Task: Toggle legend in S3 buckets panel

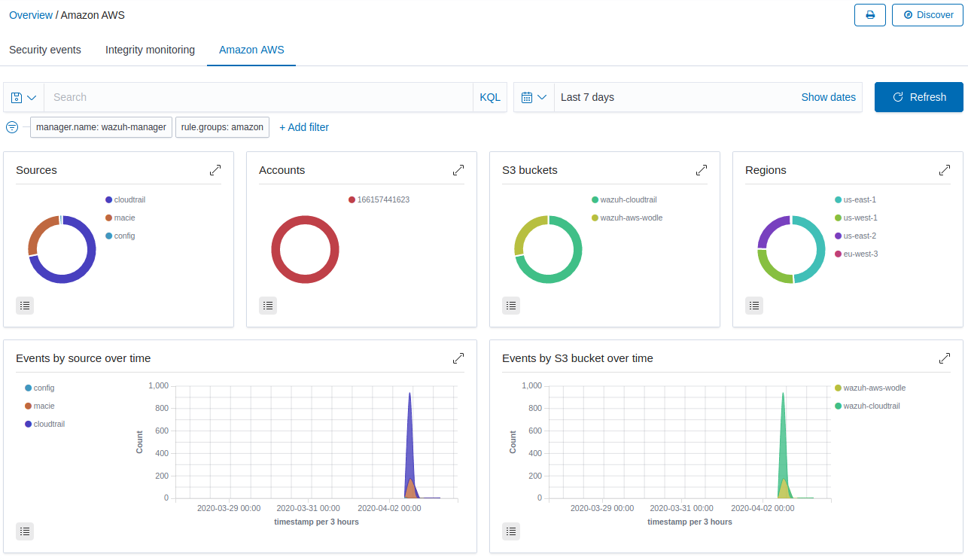Action: pyautogui.click(x=511, y=305)
